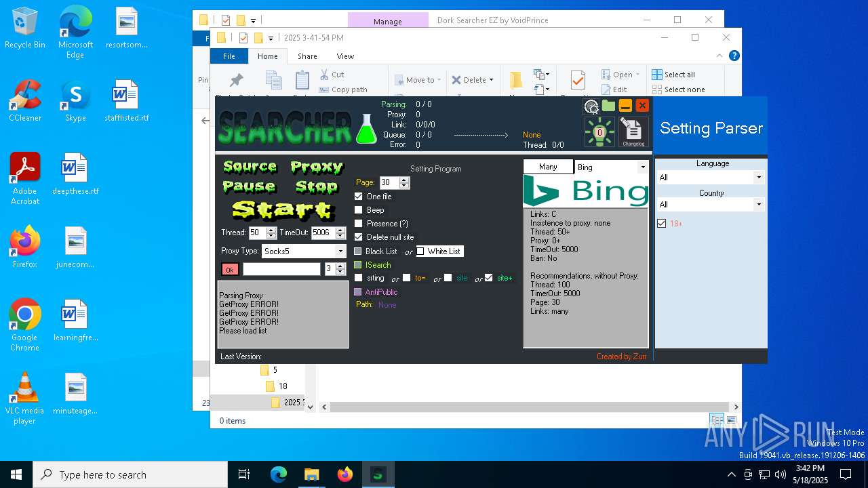Click the Properties checkmark icon in ribbon
Image resolution: width=868 pixels, height=488 pixels.
578,81
